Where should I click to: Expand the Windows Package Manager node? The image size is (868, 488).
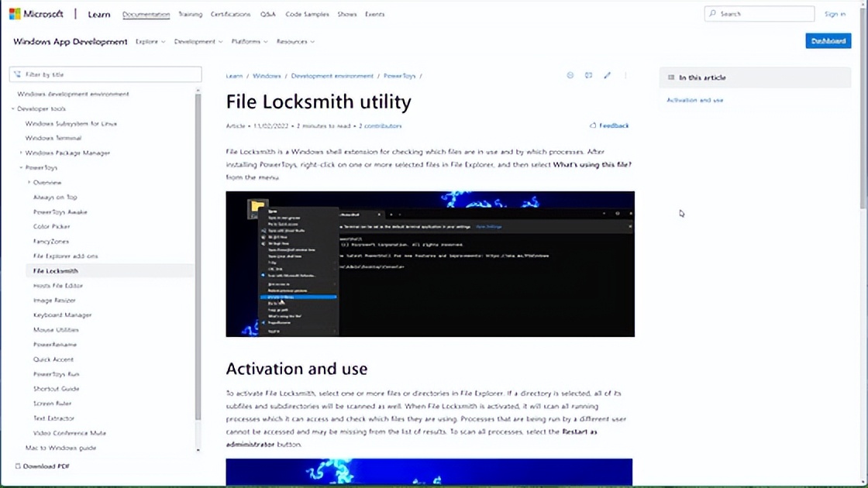(21, 153)
